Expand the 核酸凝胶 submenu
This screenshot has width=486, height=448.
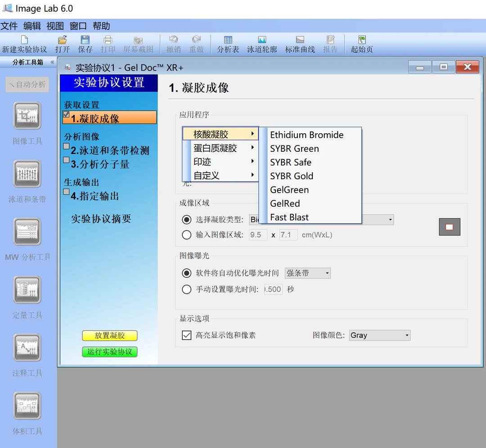(220, 134)
